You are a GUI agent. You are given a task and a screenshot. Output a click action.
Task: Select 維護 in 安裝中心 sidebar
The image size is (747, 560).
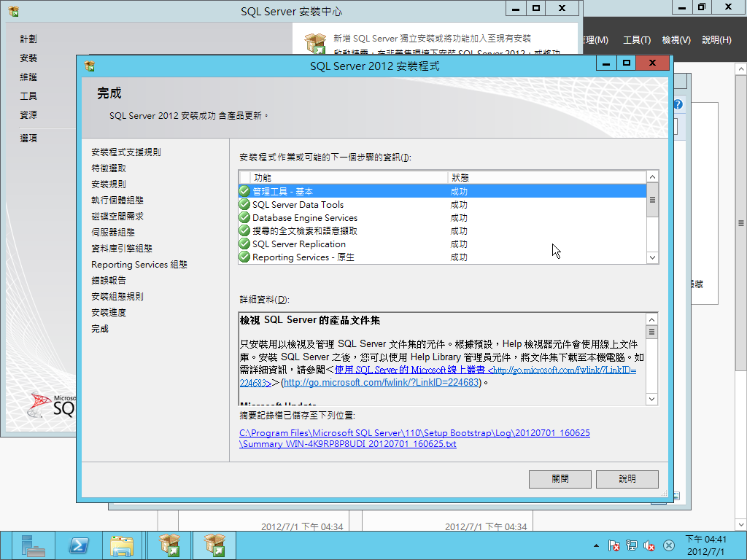pyautogui.click(x=28, y=77)
